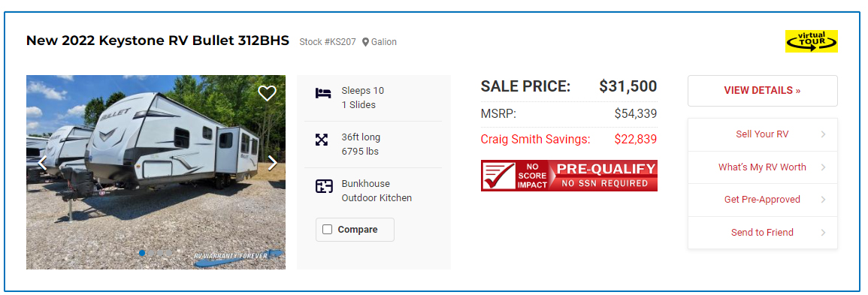Favorite this RV with the heart icon
This screenshot has width=868, height=295.
click(x=267, y=93)
